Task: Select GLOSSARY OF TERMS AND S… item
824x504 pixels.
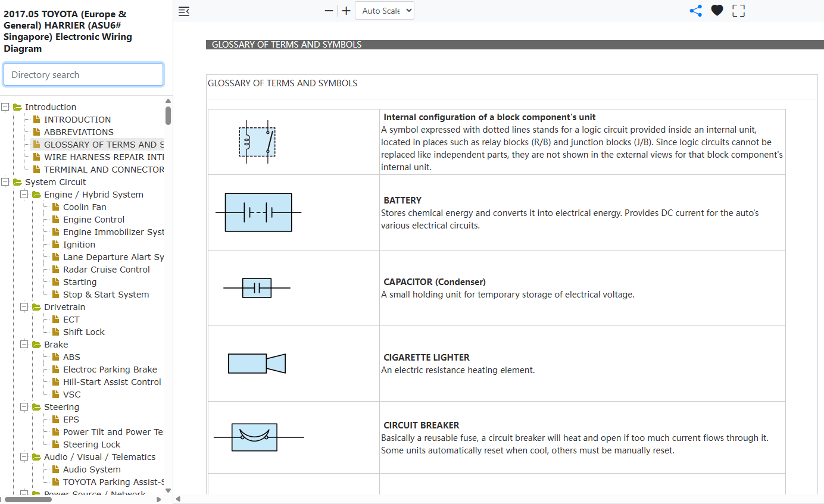Action: 104,145
